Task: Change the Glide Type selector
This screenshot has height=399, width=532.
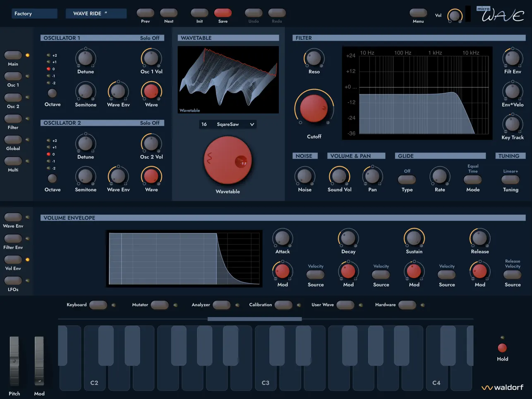Action: pyautogui.click(x=407, y=180)
